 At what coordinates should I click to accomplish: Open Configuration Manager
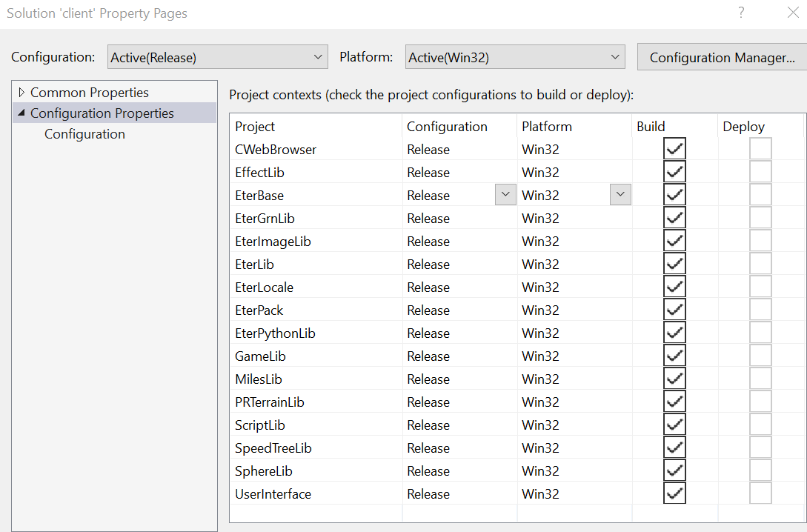coord(722,57)
